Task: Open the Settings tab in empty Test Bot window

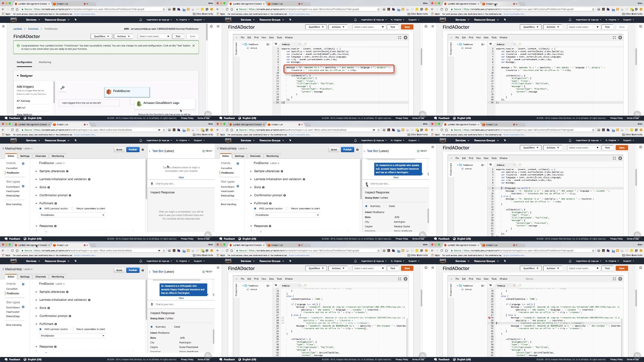Action: point(25,156)
